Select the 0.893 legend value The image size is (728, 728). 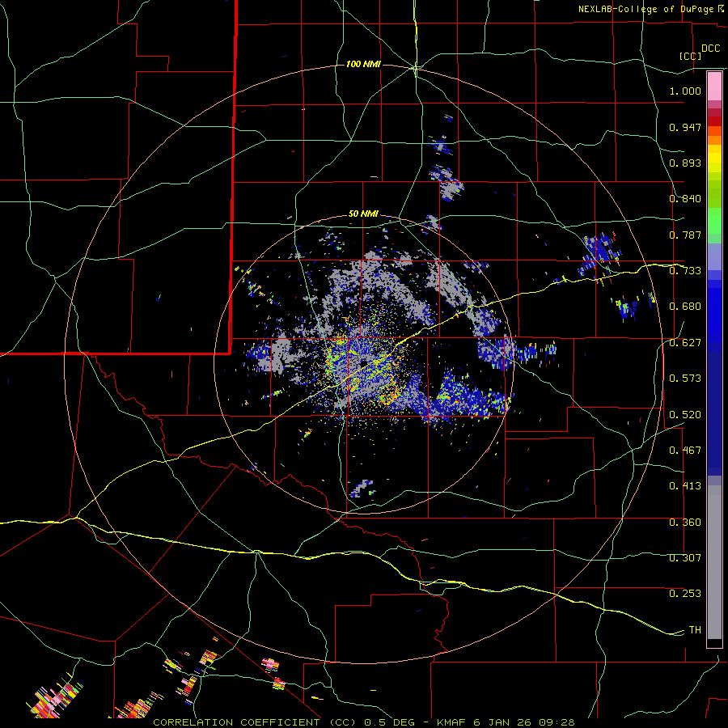point(685,163)
